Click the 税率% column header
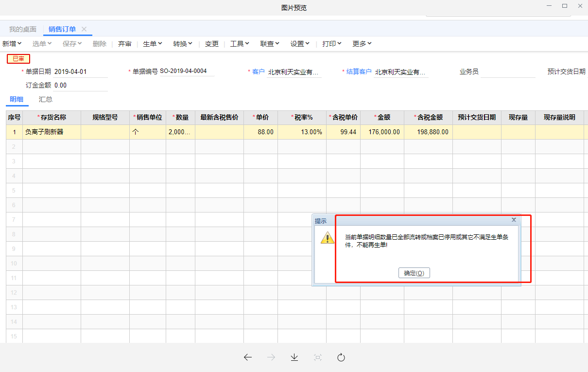 coord(302,117)
